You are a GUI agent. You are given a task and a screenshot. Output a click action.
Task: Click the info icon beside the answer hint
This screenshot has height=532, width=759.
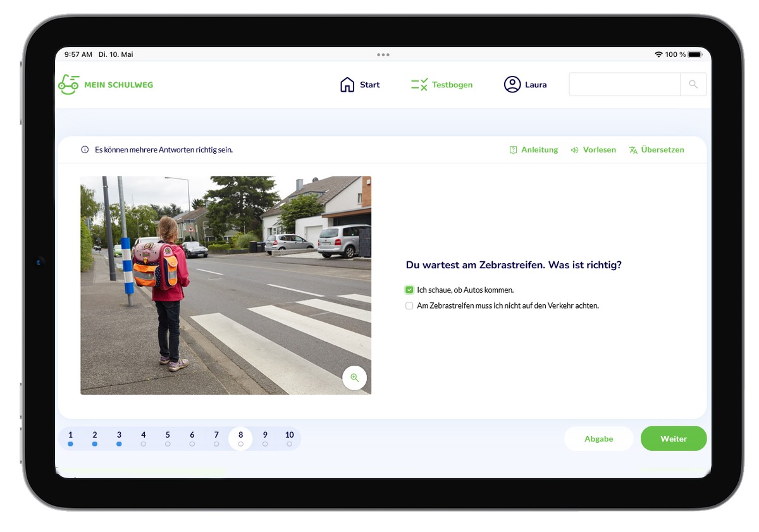pyautogui.click(x=85, y=150)
